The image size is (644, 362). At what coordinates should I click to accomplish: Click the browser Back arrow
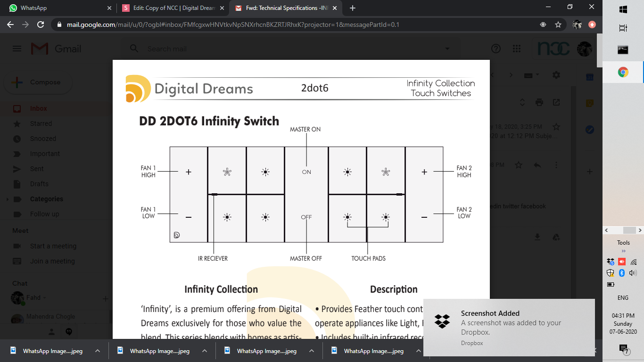coord(10,25)
